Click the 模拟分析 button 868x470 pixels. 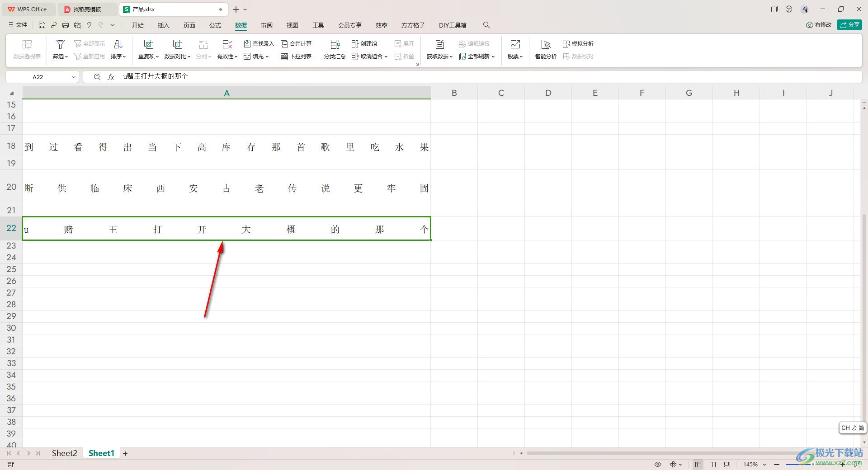click(578, 44)
